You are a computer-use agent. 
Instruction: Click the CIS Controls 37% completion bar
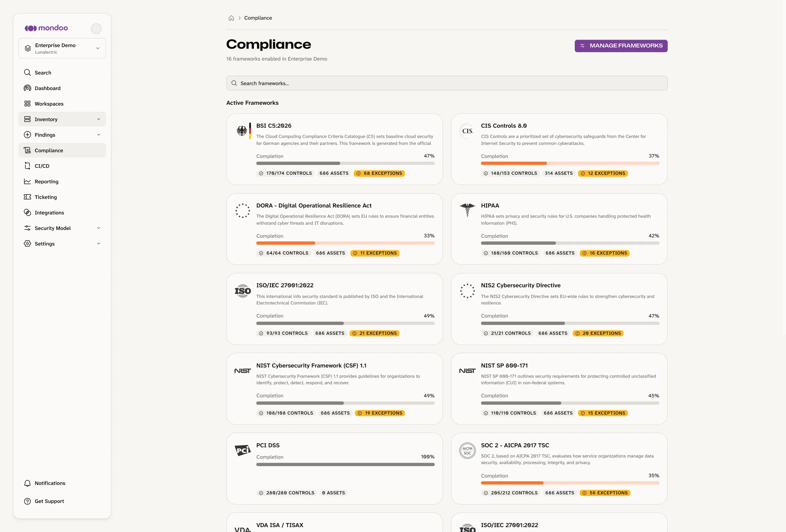(x=570, y=164)
